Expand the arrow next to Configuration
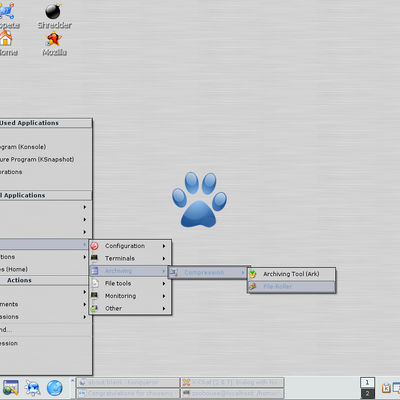 point(164,246)
